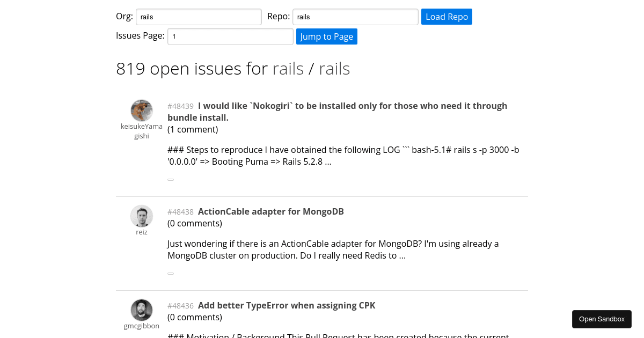Click the username gmcgibbon

[142, 326]
